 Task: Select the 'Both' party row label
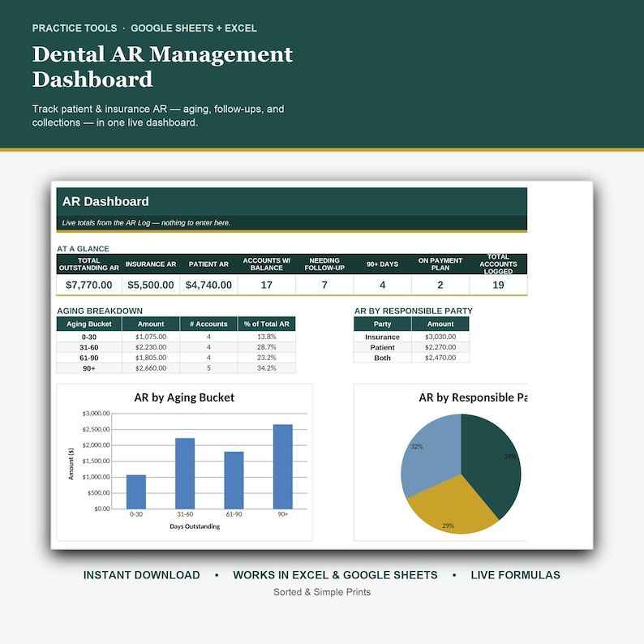(382, 358)
